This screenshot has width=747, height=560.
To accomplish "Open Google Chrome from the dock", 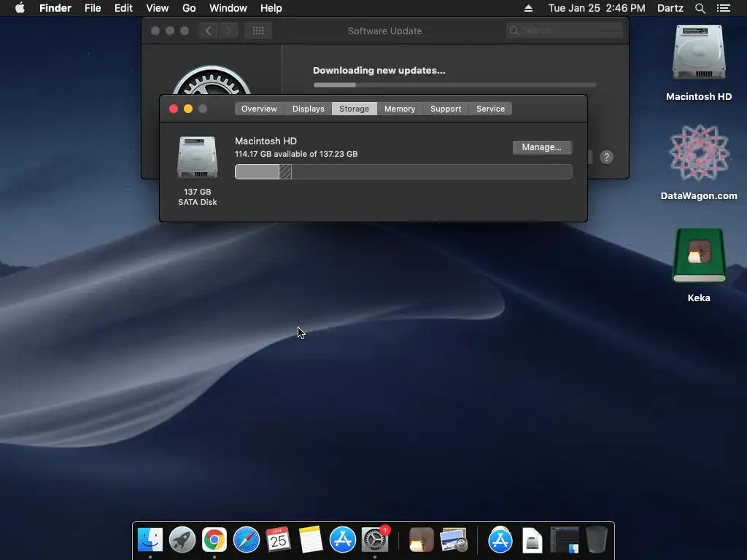I will click(214, 540).
